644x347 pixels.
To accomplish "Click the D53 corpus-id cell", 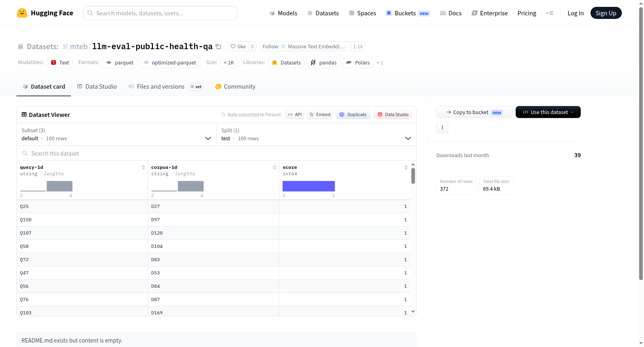I will [213, 273].
